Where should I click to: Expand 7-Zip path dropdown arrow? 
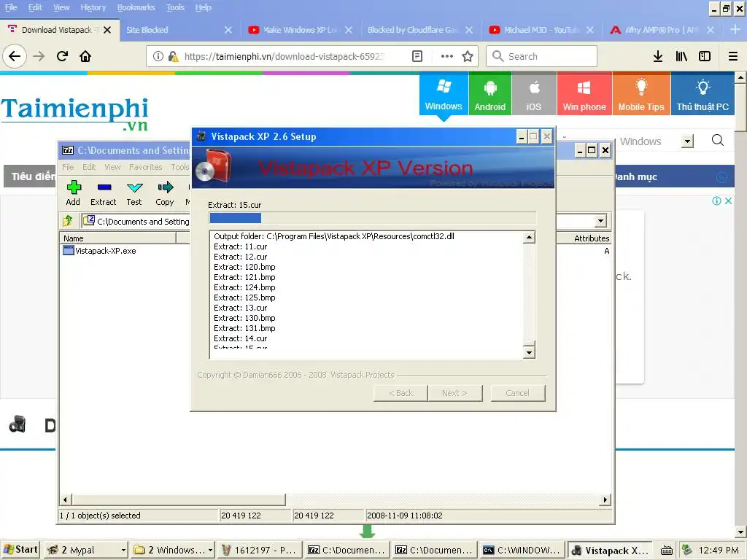pos(600,220)
